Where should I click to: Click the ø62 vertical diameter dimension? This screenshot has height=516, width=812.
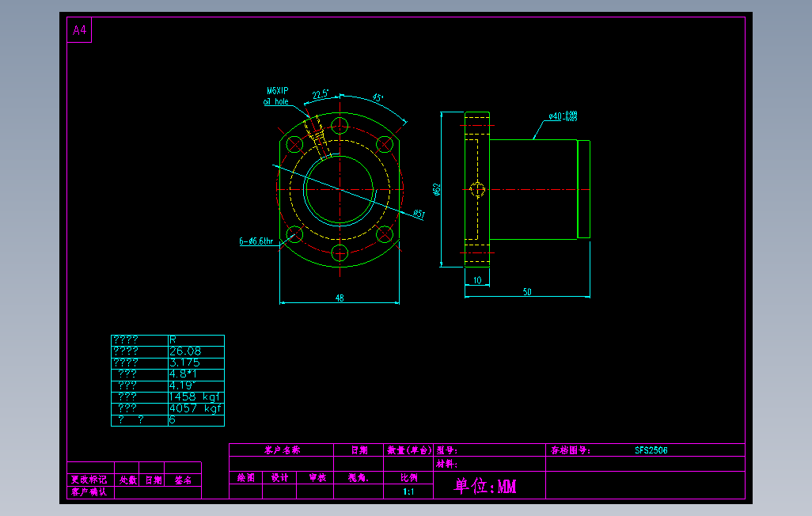pos(437,190)
